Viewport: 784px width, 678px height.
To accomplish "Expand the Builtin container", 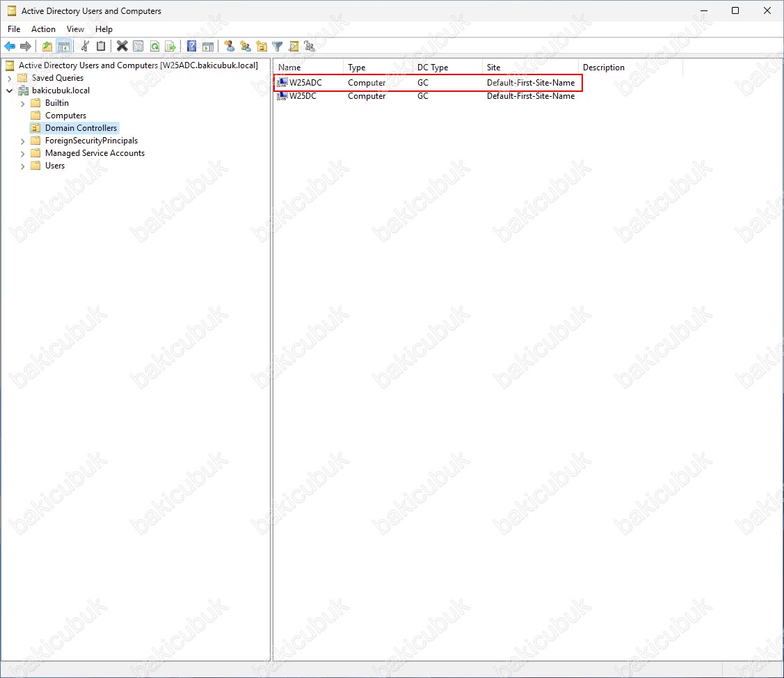I will [x=22, y=104].
